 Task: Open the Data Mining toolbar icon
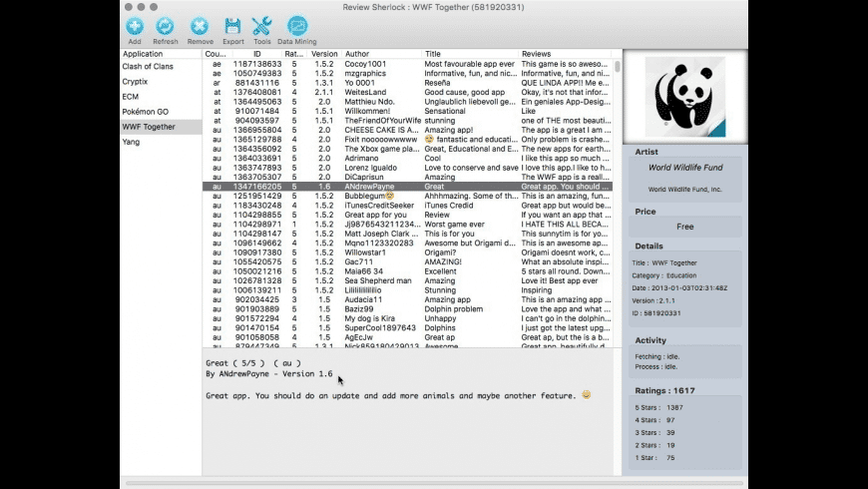pyautogui.click(x=297, y=26)
